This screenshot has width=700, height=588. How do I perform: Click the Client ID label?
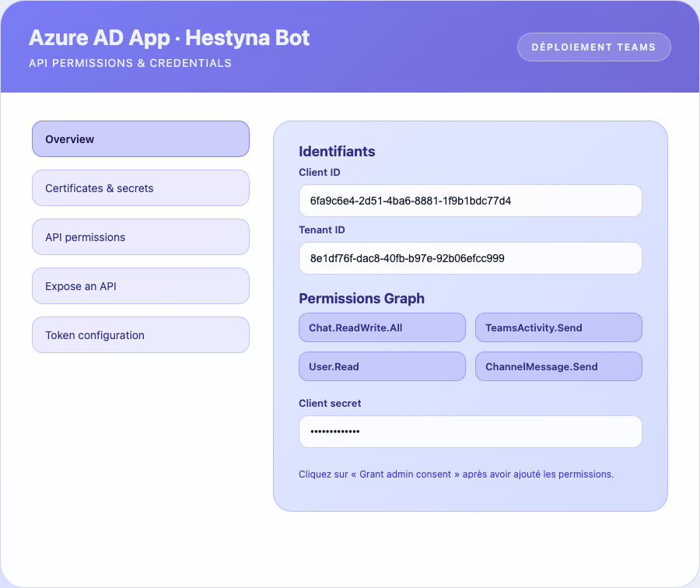(320, 173)
